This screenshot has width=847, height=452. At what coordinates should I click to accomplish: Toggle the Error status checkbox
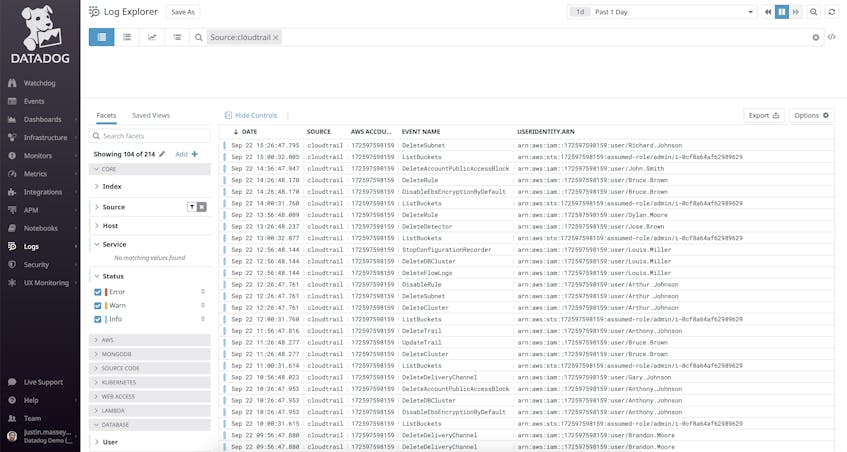(x=98, y=292)
